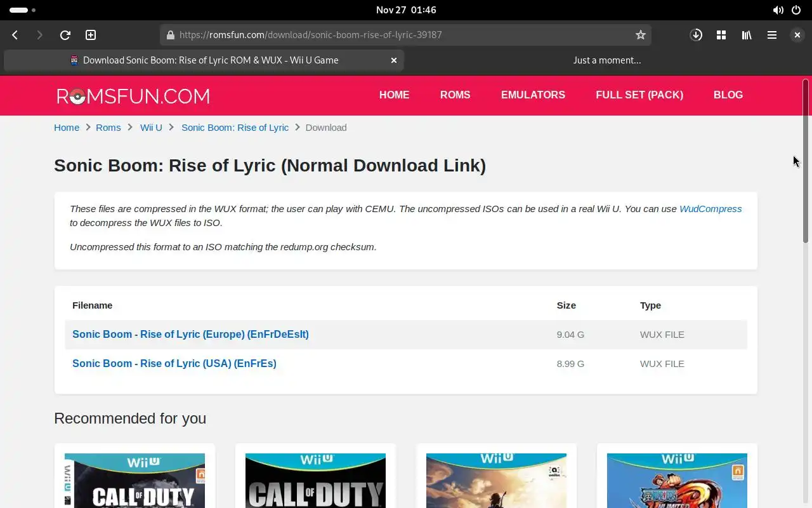
Task: Open the ROMS menu item
Action: point(455,95)
